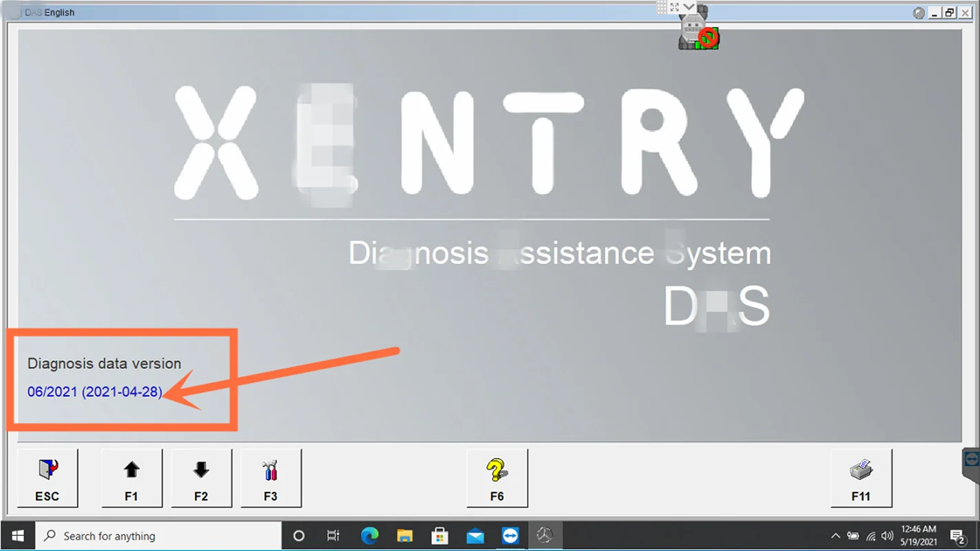The width and height of the screenshot is (980, 551).
Task: Click the F11 print button
Action: click(861, 478)
